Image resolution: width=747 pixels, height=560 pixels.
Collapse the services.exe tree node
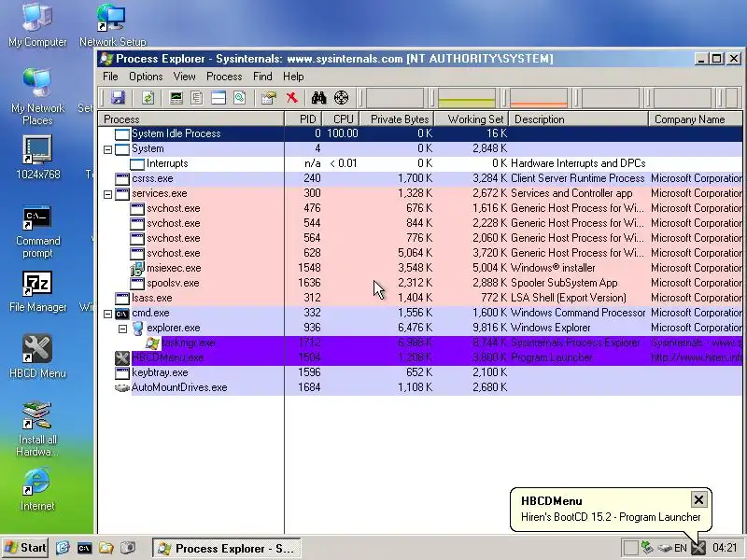tap(107, 194)
